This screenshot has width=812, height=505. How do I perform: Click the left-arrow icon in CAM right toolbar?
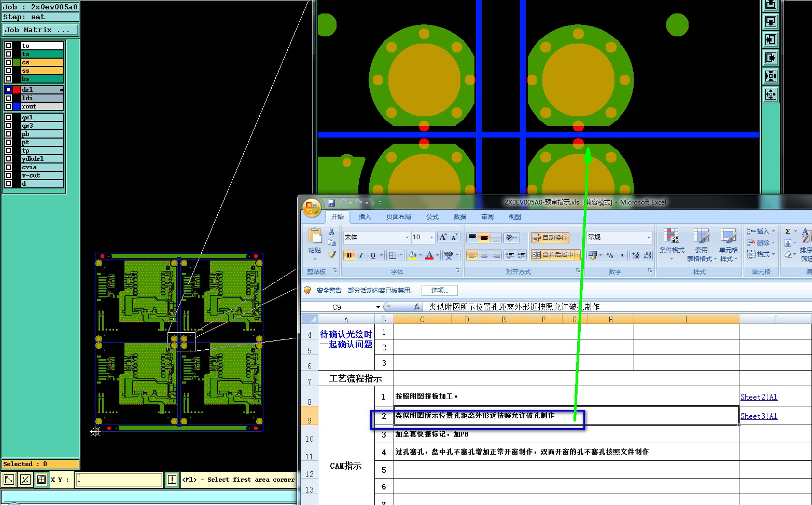[771, 39]
